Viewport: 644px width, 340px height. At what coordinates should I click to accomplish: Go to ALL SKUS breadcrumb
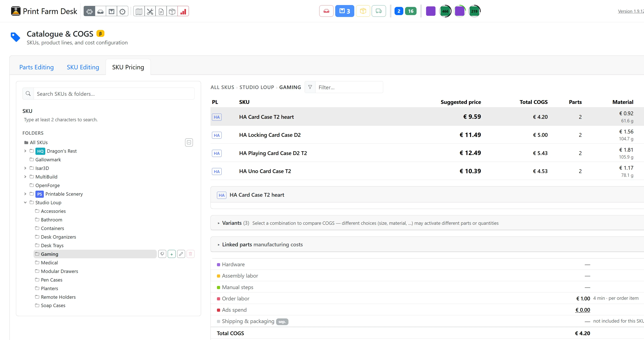pos(222,87)
